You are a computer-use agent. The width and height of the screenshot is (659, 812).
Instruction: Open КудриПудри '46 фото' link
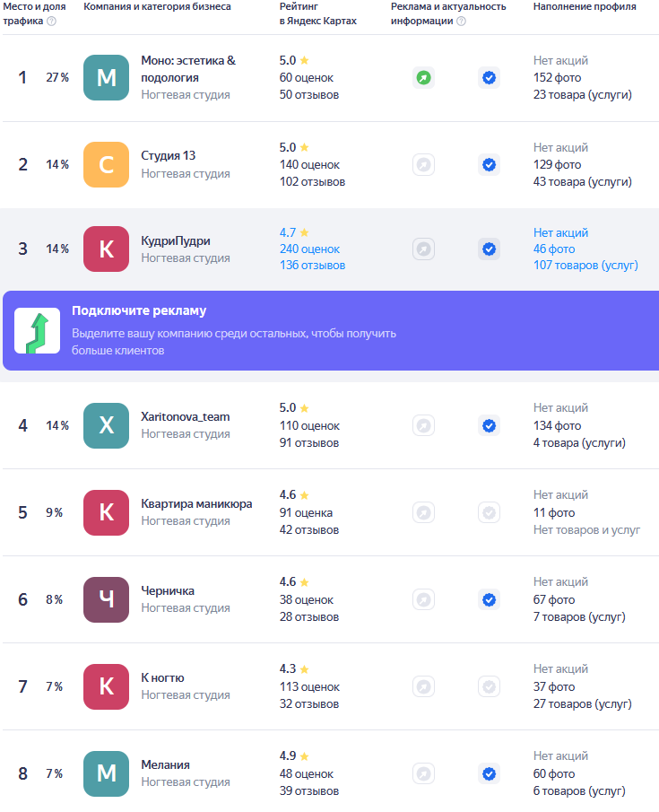click(554, 249)
